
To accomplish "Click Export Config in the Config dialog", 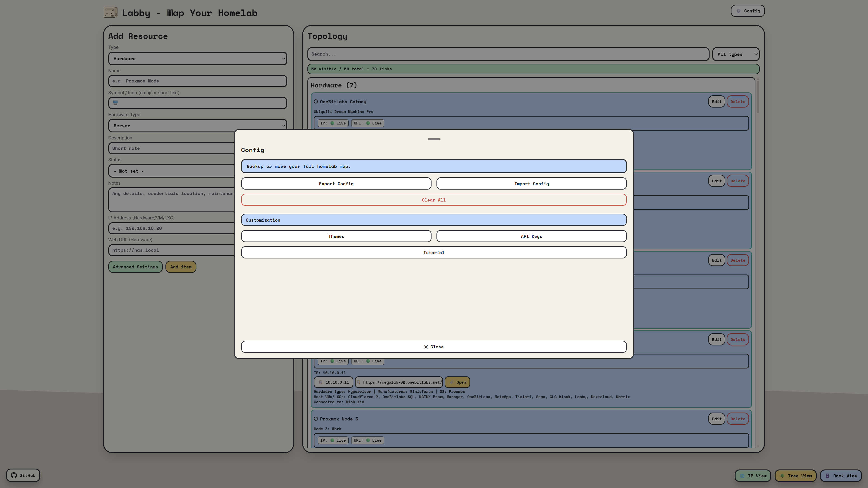I will tap(336, 183).
